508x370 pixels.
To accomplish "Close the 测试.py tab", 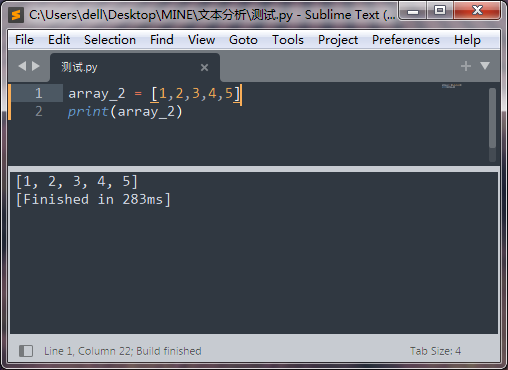I will click(x=204, y=68).
